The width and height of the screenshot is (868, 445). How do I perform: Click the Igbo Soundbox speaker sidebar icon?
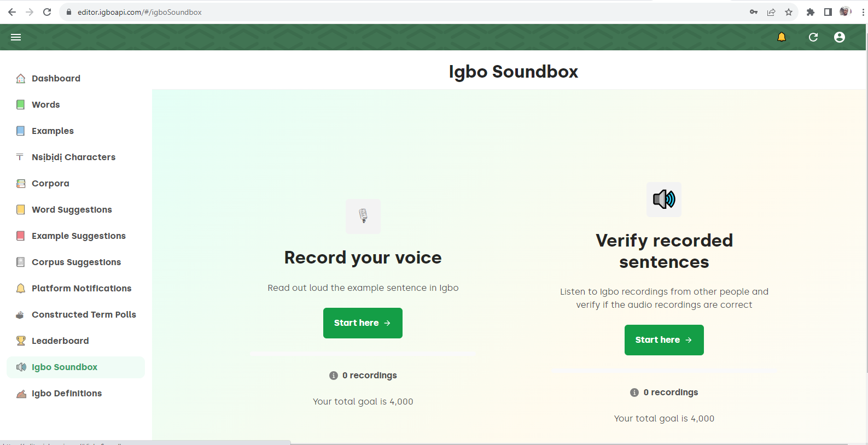21,367
